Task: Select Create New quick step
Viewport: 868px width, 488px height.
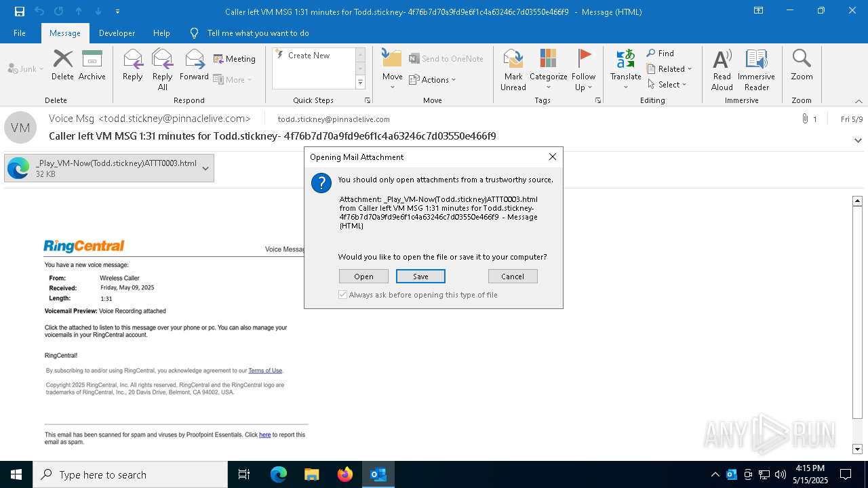Action: pyautogui.click(x=314, y=56)
